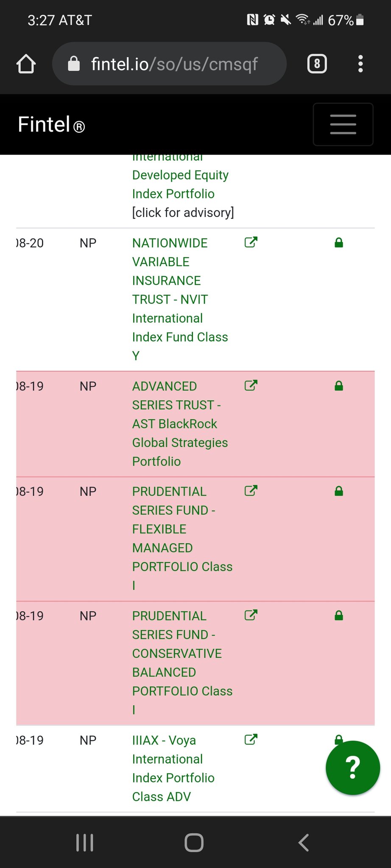Open the browser three-dot overflow menu
Viewport: 391px width, 868px height.
(360, 64)
